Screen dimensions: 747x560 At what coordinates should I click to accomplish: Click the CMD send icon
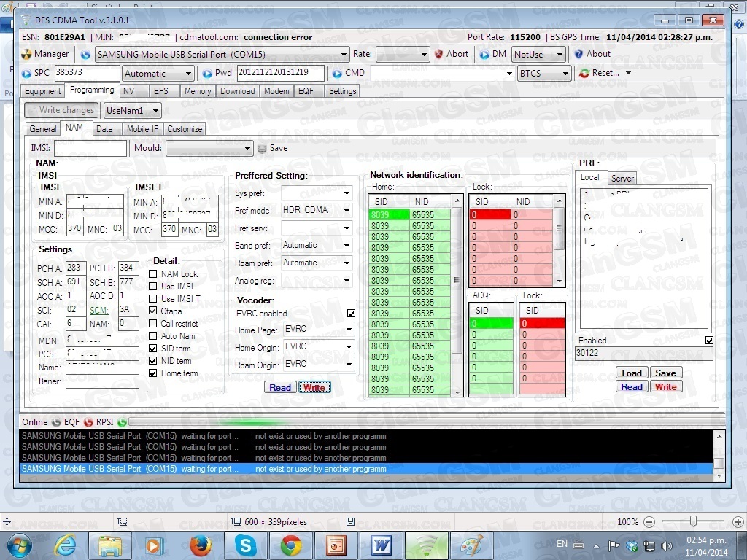pos(337,74)
